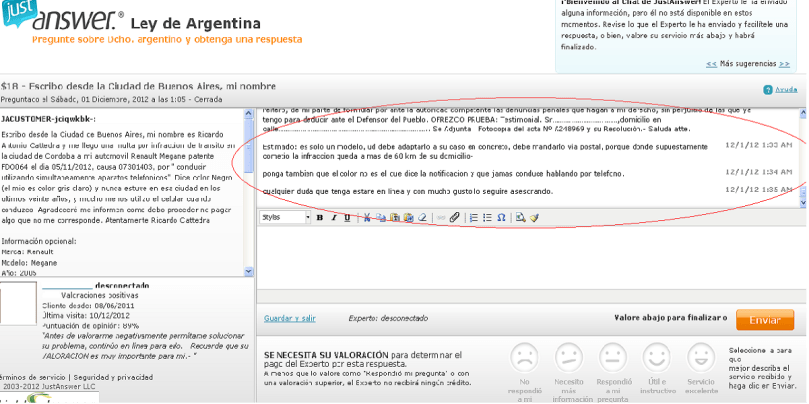Click the 'JACUSTOMER-jciqwkbk-:' username text
Image resolution: width=809 pixels, height=404 pixels.
[48, 119]
